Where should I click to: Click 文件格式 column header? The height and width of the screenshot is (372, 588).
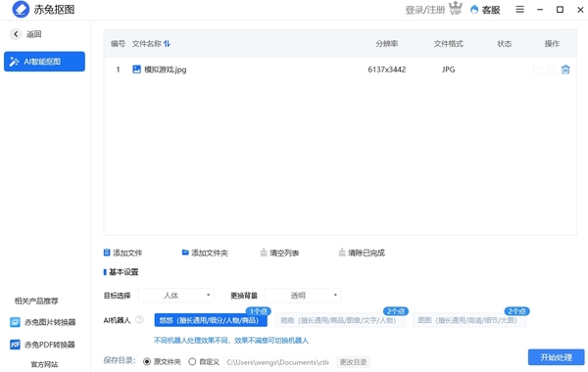tap(448, 44)
